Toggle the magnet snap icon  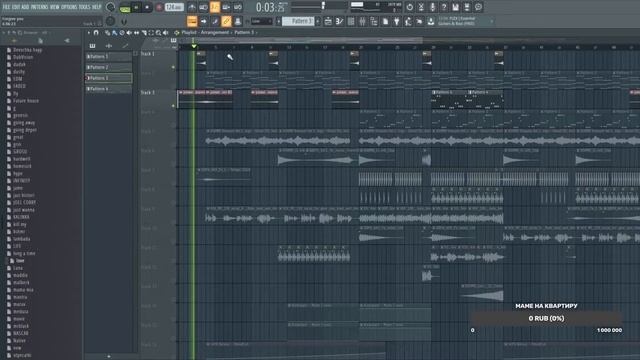click(x=96, y=33)
